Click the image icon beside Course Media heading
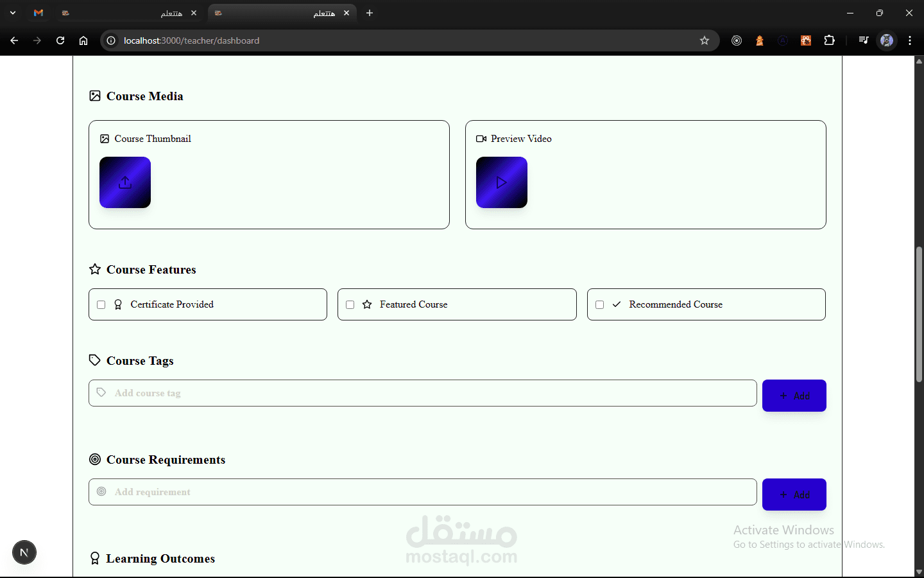The height and width of the screenshot is (578, 924). click(95, 96)
